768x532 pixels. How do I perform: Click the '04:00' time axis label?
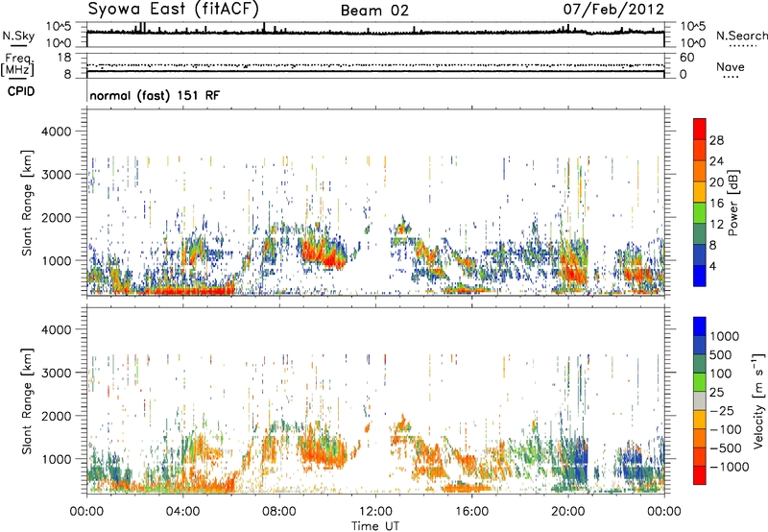tap(183, 512)
